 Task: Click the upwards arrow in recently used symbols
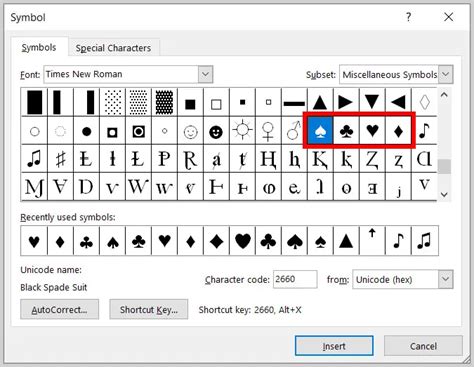coord(372,241)
